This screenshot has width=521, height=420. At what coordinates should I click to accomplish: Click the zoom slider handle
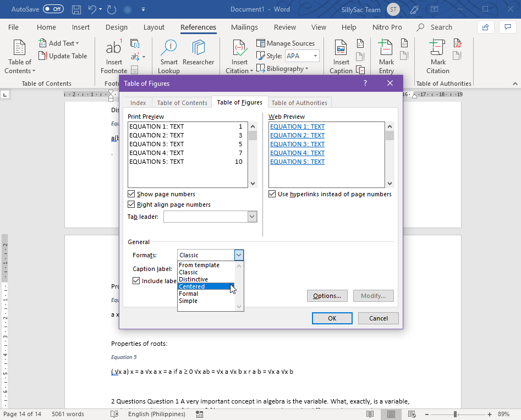(455, 414)
